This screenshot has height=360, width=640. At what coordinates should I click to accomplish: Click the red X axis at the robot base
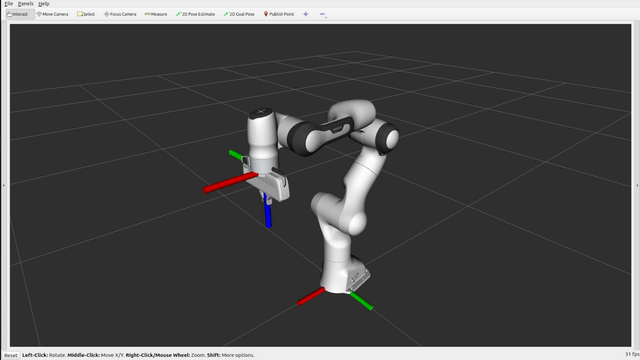(x=311, y=296)
